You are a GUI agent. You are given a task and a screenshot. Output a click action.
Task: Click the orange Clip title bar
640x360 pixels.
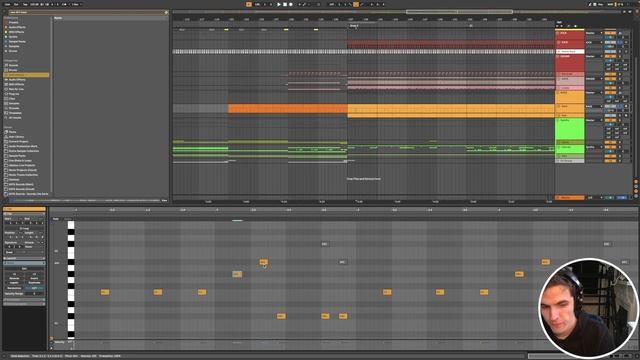pos(24,209)
